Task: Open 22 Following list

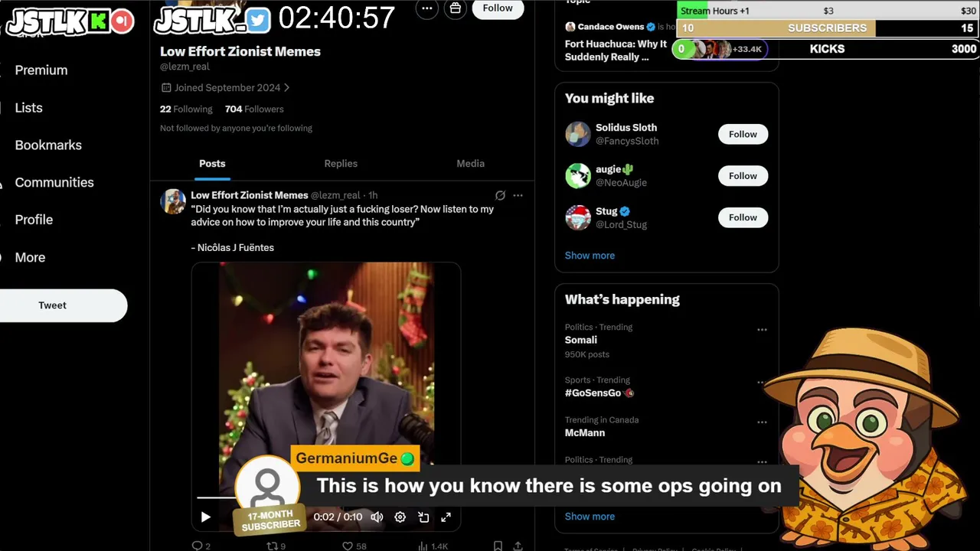Action: [x=186, y=109]
